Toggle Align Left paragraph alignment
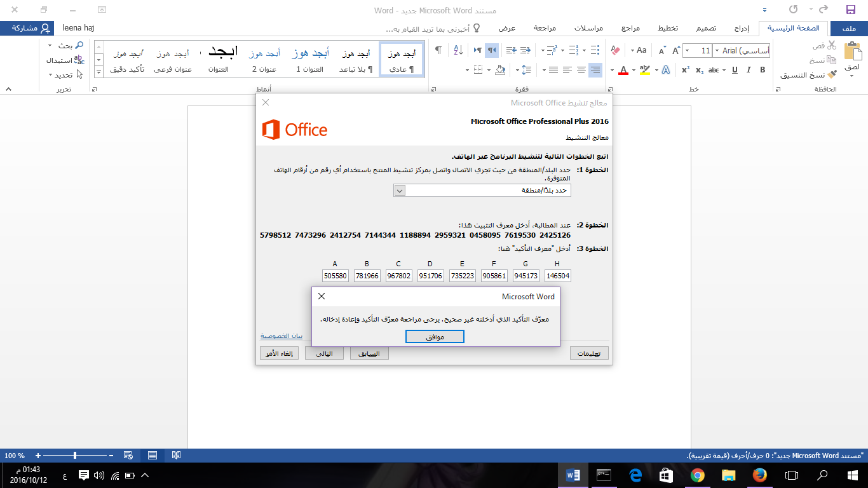The image size is (868, 488). point(567,70)
